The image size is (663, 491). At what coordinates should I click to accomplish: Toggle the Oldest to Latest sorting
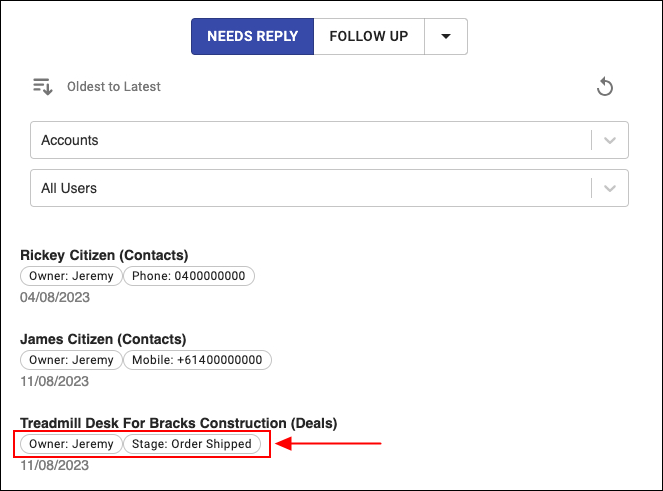[114, 87]
